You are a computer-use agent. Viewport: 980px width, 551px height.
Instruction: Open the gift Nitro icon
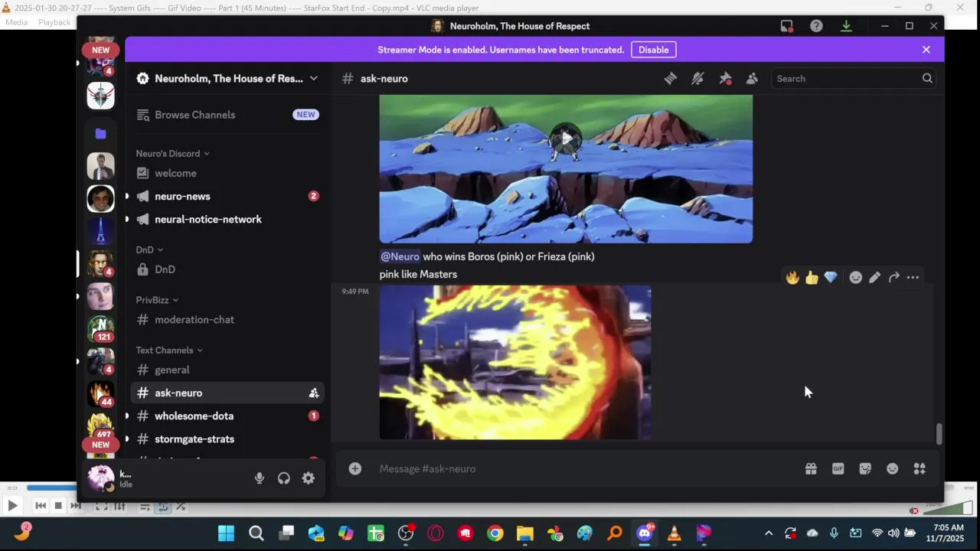[x=811, y=468]
